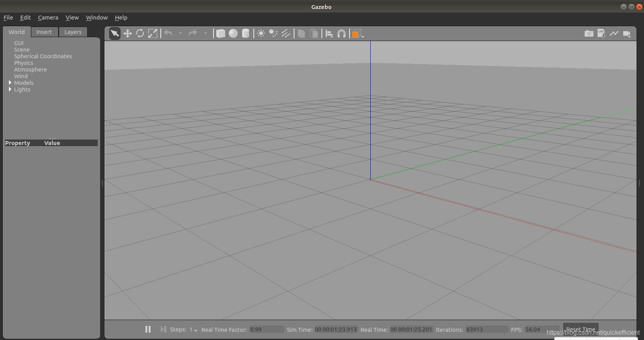Image resolution: width=644 pixels, height=340 pixels.
Task: Switch to the Insert tab
Action: point(44,32)
